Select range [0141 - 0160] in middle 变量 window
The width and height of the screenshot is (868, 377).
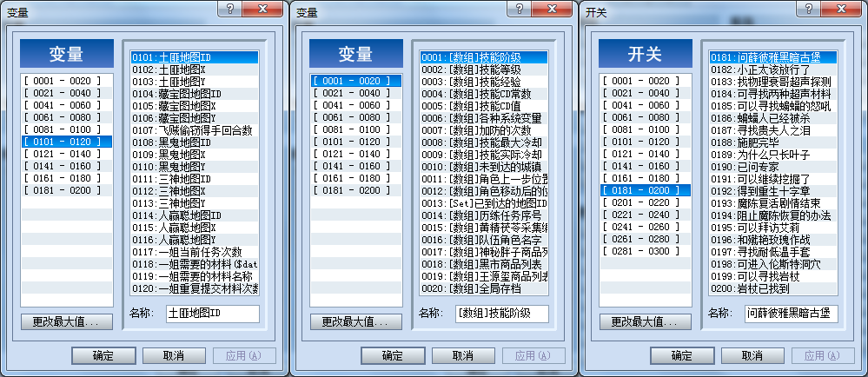click(356, 166)
